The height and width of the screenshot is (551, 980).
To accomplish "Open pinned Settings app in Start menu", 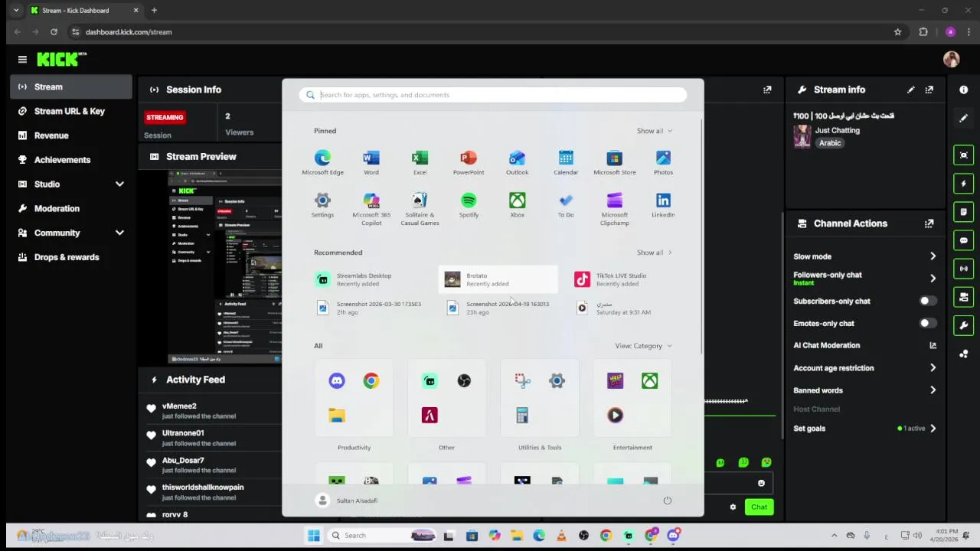I will [322, 205].
